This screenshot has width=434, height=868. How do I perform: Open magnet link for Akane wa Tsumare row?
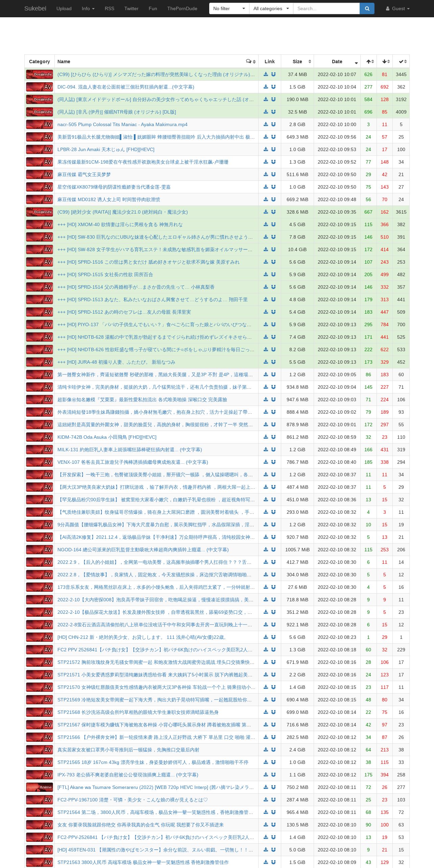click(x=273, y=787)
